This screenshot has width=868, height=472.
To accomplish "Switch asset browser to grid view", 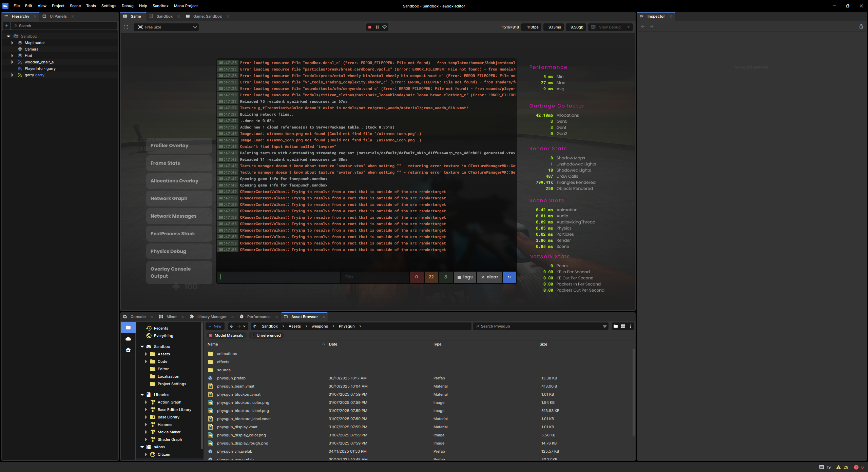I will pos(623,326).
